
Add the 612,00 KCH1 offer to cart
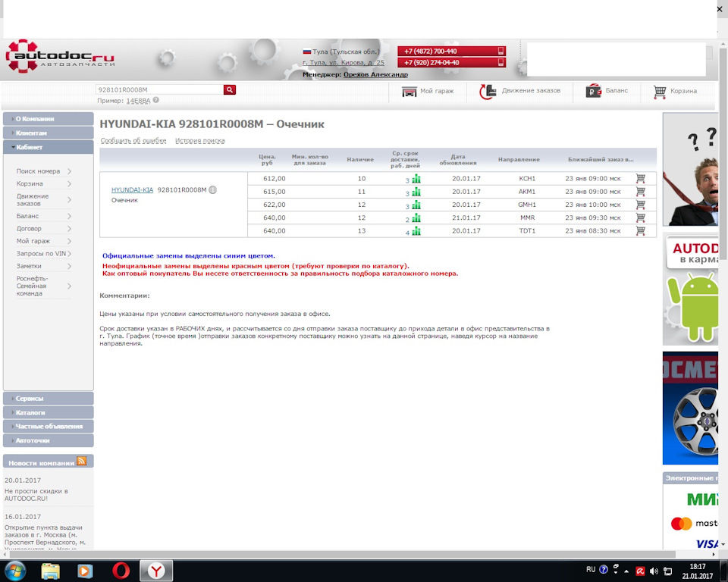(x=640, y=178)
